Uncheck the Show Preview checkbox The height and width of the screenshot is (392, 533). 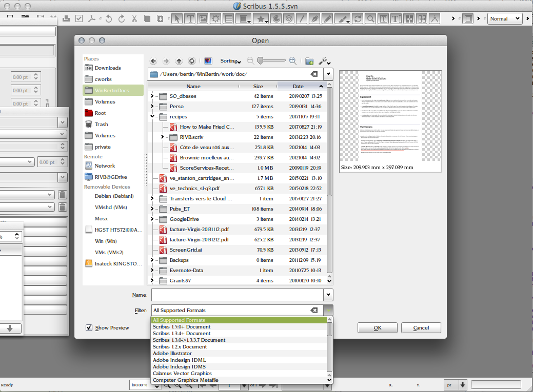pyautogui.click(x=89, y=327)
